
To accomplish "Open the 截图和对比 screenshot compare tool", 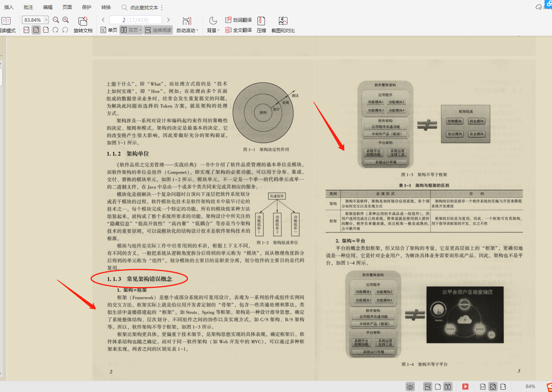I will (283, 24).
